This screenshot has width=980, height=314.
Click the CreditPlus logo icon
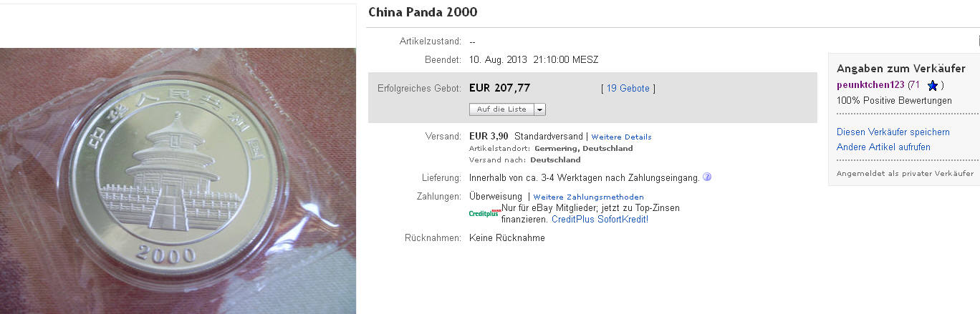point(484,212)
